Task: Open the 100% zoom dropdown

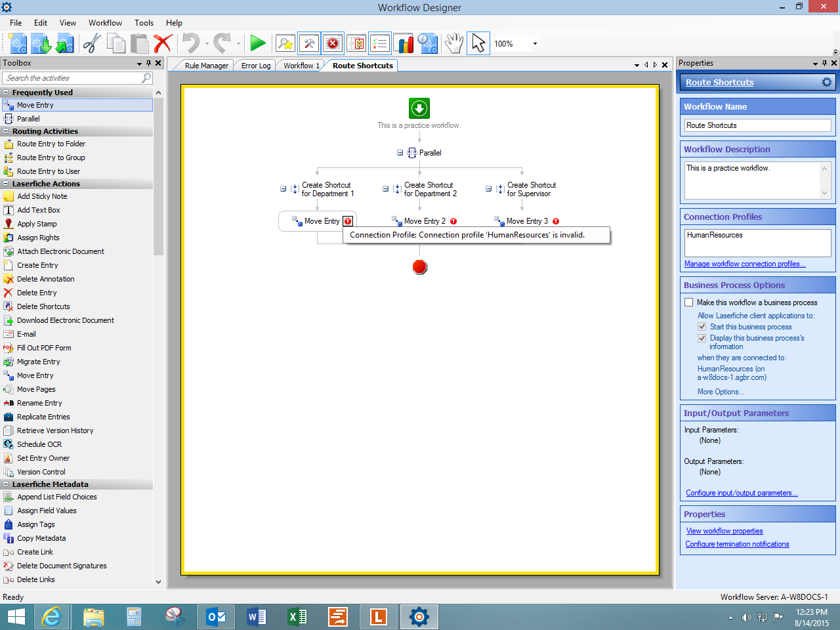Action: pyautogui.click(x=535, y=44)
